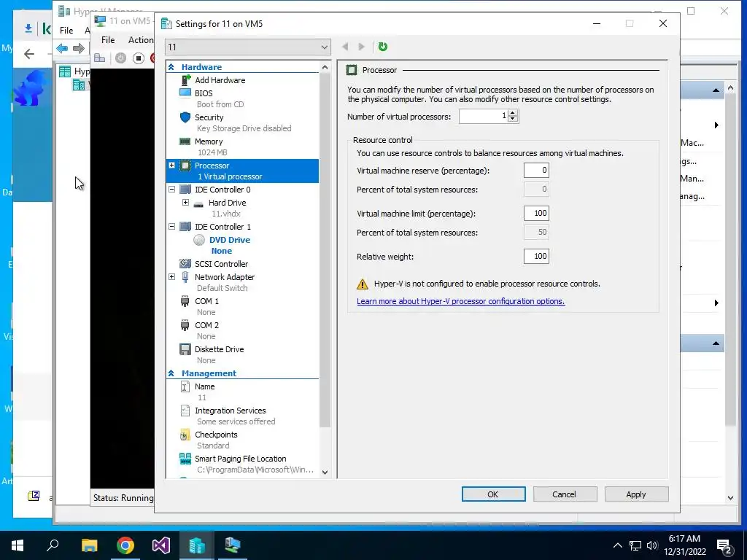
Task: Click the hardware tree scroll-down arrow
Action: click(x=325, y=472)
